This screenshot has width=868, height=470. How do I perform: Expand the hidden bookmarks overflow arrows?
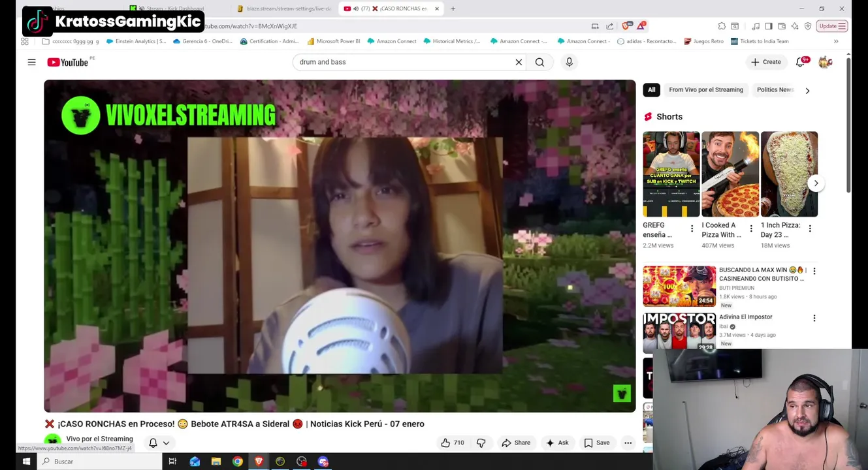836,41
